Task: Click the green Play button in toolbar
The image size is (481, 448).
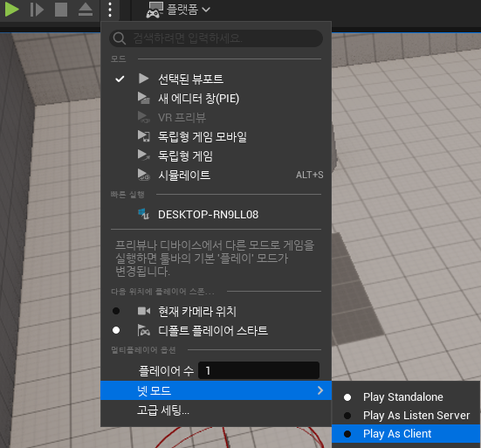Action: [11, 10]
